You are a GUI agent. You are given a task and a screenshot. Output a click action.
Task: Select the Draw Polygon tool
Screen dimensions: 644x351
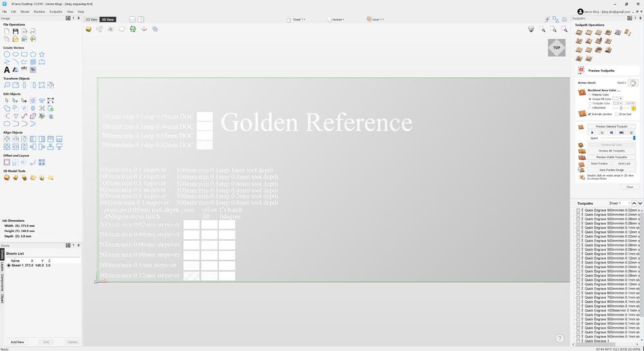(x=33, y=55)
